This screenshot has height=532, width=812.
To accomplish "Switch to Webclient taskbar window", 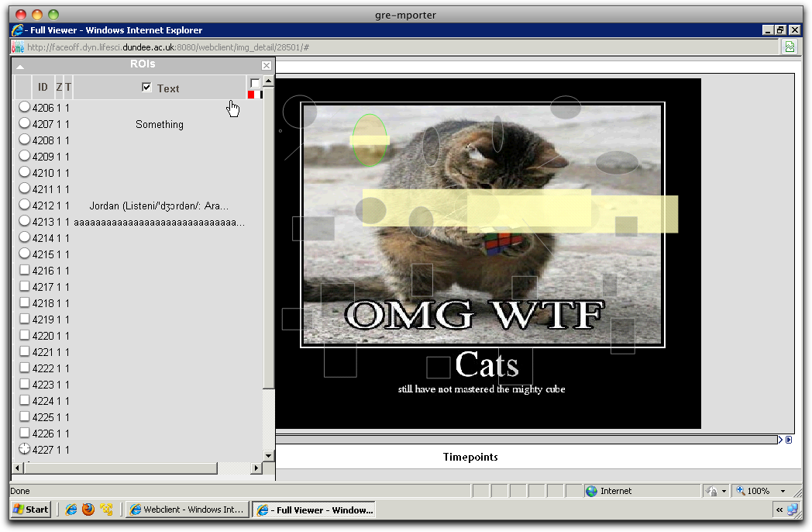I will click(x=187, y=510).
